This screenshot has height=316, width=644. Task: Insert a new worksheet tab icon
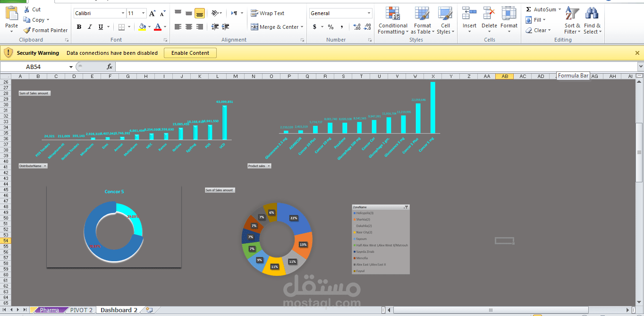click(x=149, y=310)
